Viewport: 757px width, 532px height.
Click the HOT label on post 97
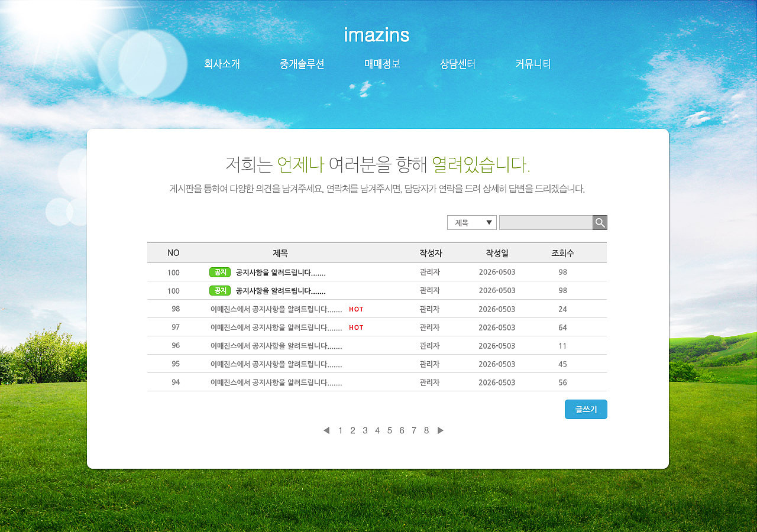pos(355,327)
